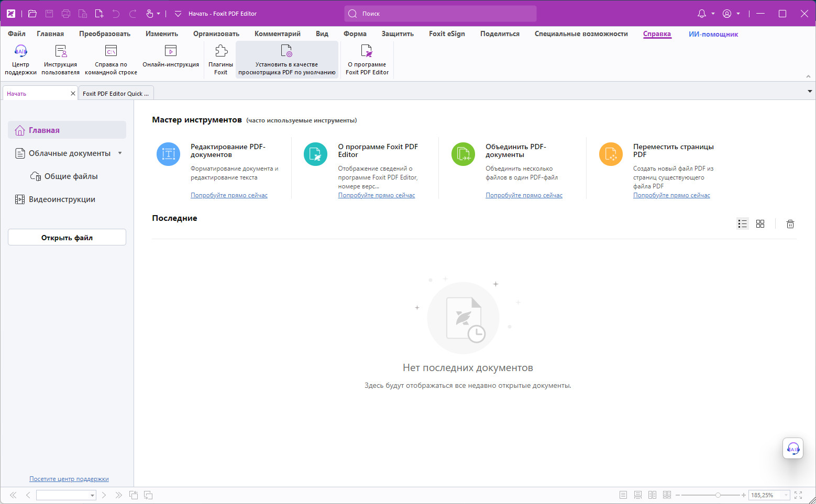Image resolution: width=816 pixels, height=504 pixels.
Task: Click the floating AI assistant chat icon
Action: pyautogui.click(x=793, y=449)
